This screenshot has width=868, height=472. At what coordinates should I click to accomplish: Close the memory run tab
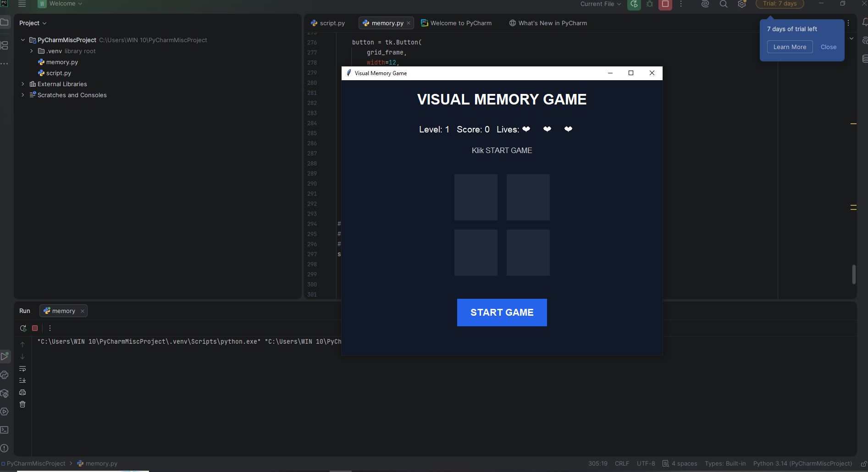(x=83, y=311)
